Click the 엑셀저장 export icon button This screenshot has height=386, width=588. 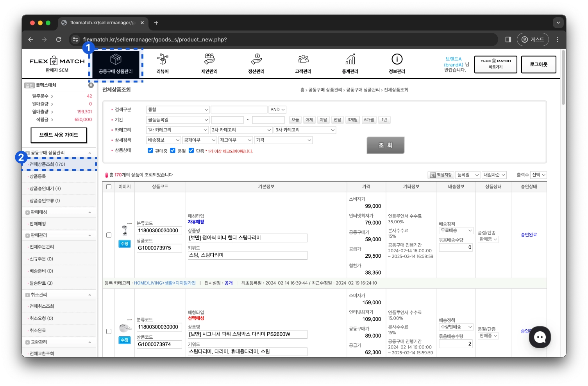click(x=441, y=175)
